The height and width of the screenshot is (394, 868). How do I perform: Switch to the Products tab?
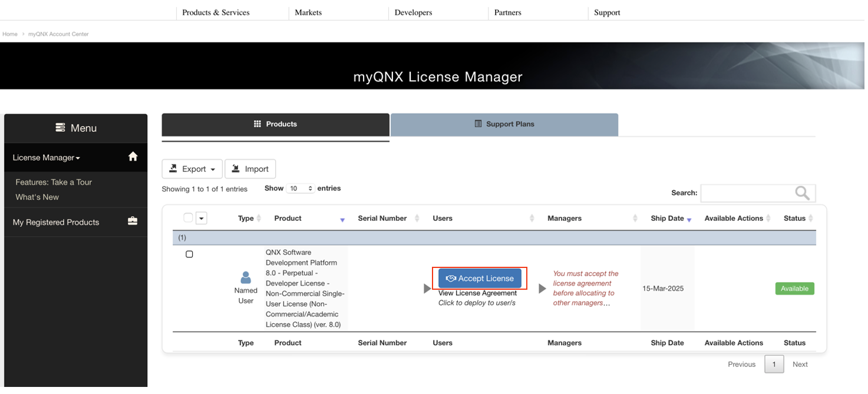click(x=276, y=124)
